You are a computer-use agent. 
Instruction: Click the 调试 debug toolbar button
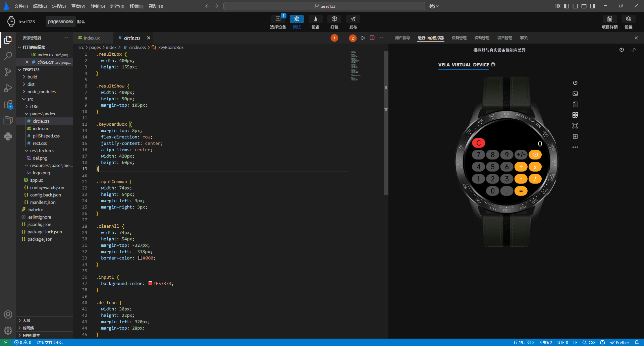click(297, 19)
